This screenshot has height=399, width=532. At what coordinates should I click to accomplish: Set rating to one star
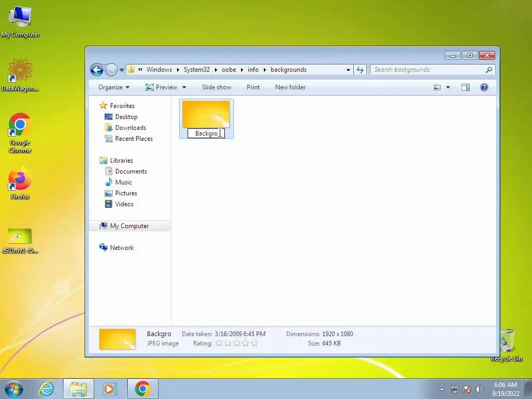click(x=219, y=343)
